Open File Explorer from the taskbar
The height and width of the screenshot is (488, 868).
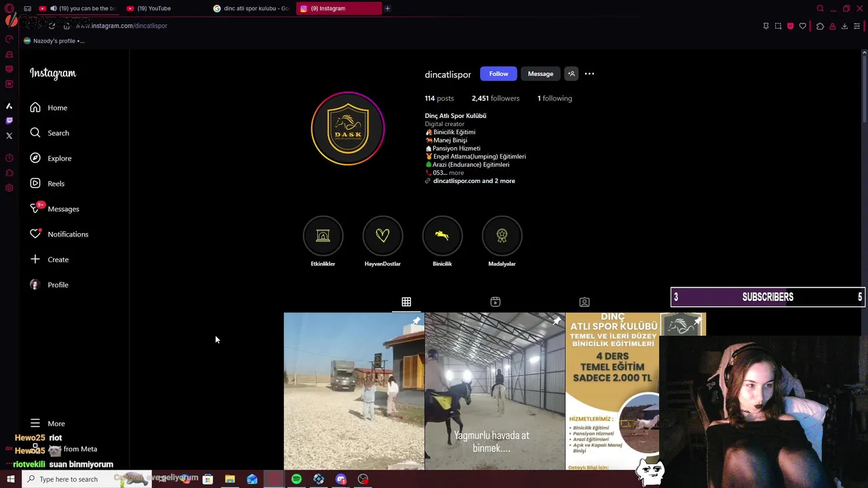click(230, 479)
